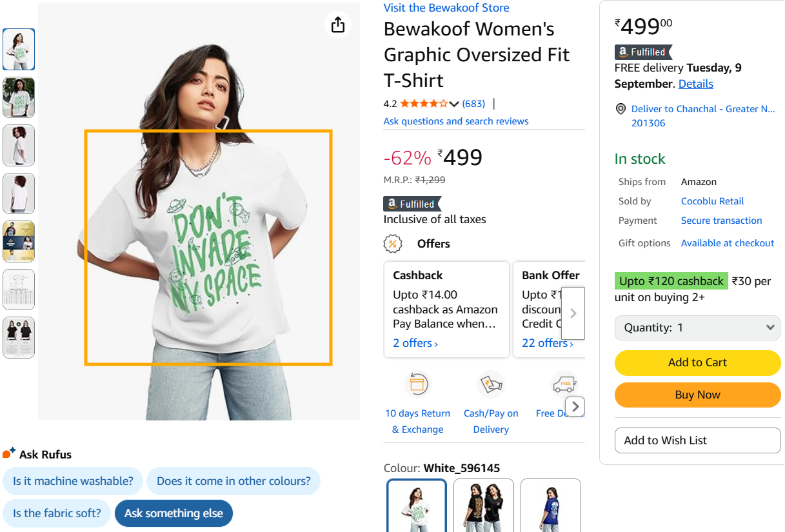Show next service feature with arrow
785x532 pixels.
tap(575, 406)
